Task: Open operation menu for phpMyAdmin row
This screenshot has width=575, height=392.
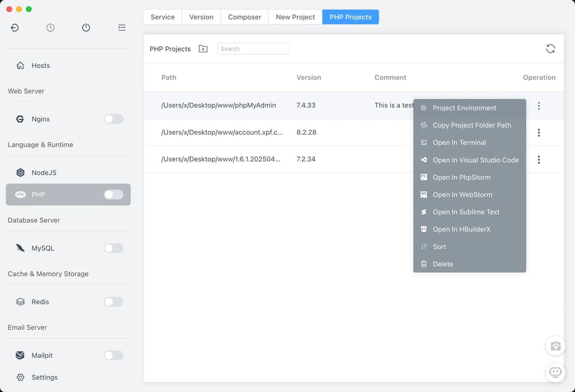Action: (539, 106)
